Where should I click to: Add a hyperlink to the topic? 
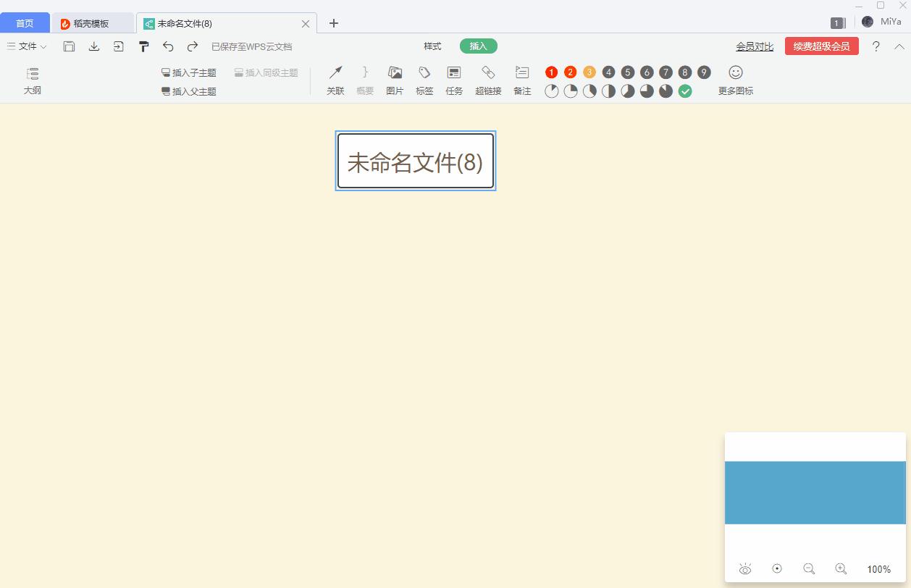(490, 78)
